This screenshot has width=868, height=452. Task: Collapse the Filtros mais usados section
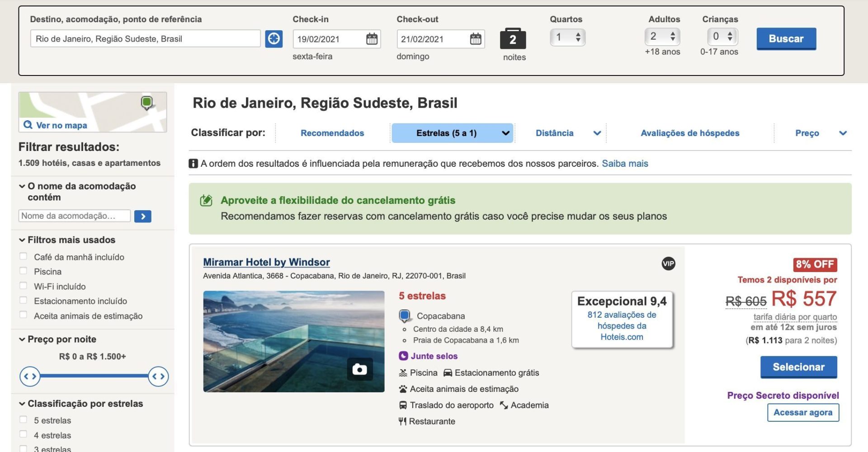pyautogui.click(x=22, y=240)
